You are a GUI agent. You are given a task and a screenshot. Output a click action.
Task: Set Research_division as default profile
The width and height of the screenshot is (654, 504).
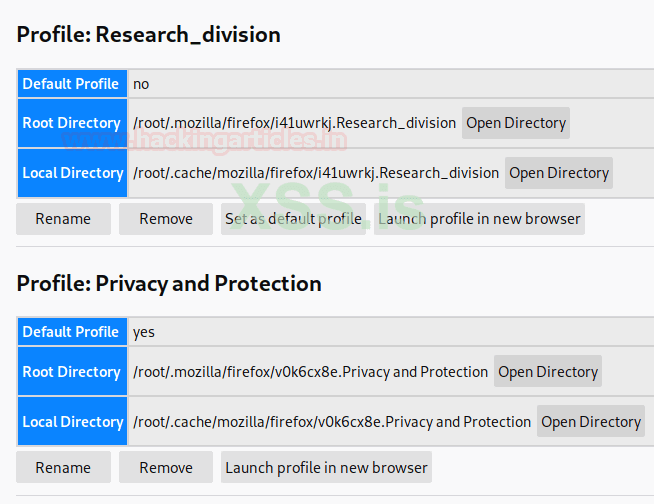293,219
